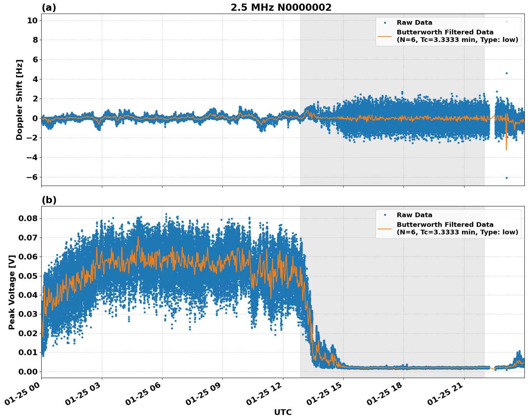Click the title 2.5 MHz N0000002
Viewport: 528px width, 420px height.
click(281, 7)
